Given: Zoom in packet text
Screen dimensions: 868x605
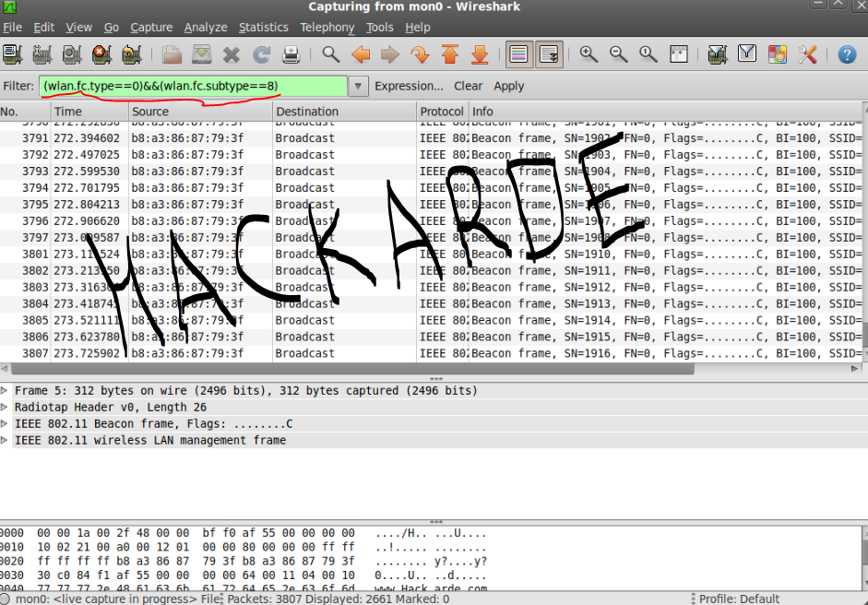Looking at the screenshot, I should click(589, 54).
